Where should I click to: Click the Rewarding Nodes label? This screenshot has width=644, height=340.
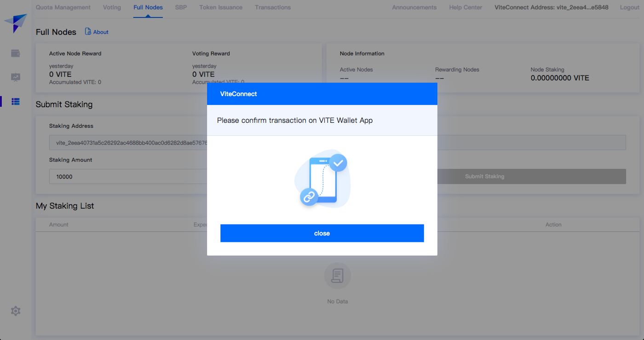pyautogui.click(x=457, y=69)
